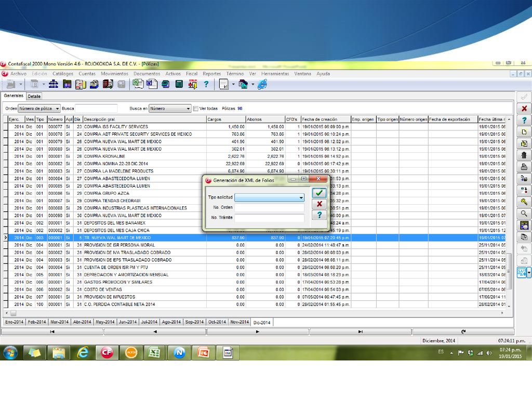The width and height of the screenshot is (532, 399).
Task: Click the refresh navigation button
Action: click(x=463, y=332)
